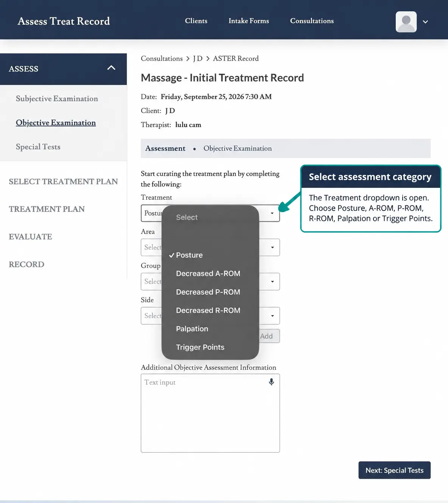Viewport: 448px width, 503px height.
Task: Open TREATMENT PLAN section
Action: click(47, 209)
